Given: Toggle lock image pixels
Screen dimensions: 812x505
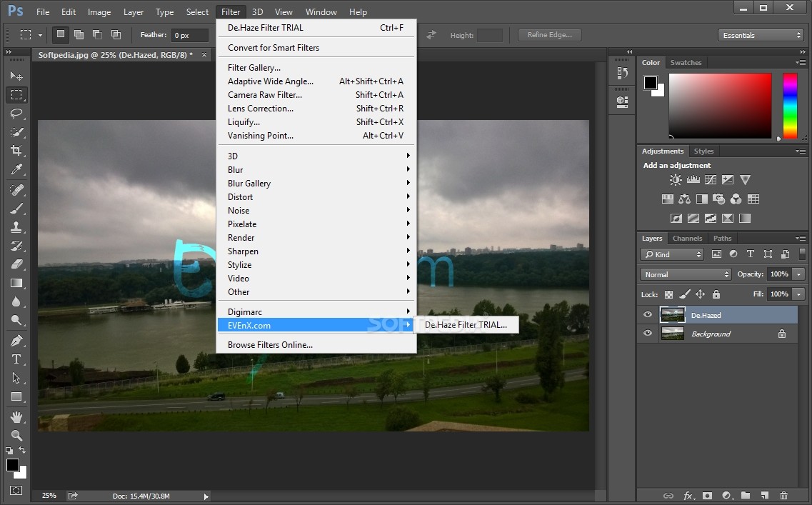Looking at the screenshot, I should (685, 294).
